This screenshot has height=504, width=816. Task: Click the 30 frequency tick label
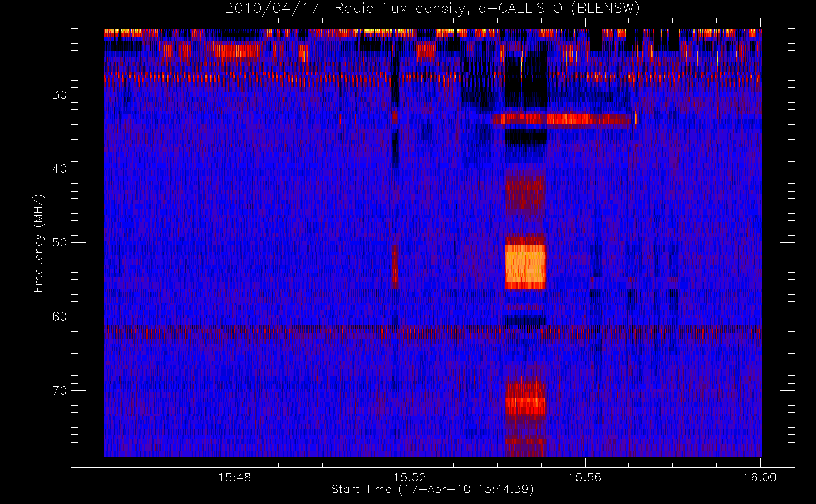(x=60, y=95)
